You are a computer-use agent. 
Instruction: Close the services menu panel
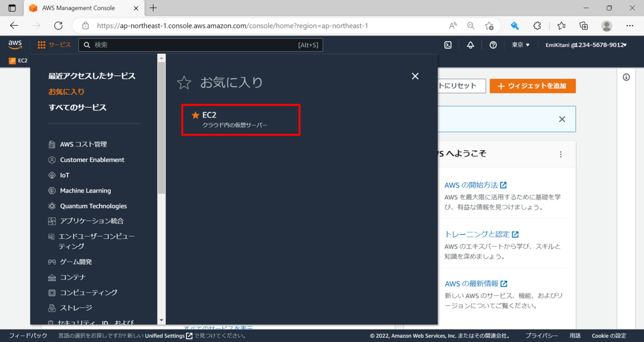pos(415,76)
